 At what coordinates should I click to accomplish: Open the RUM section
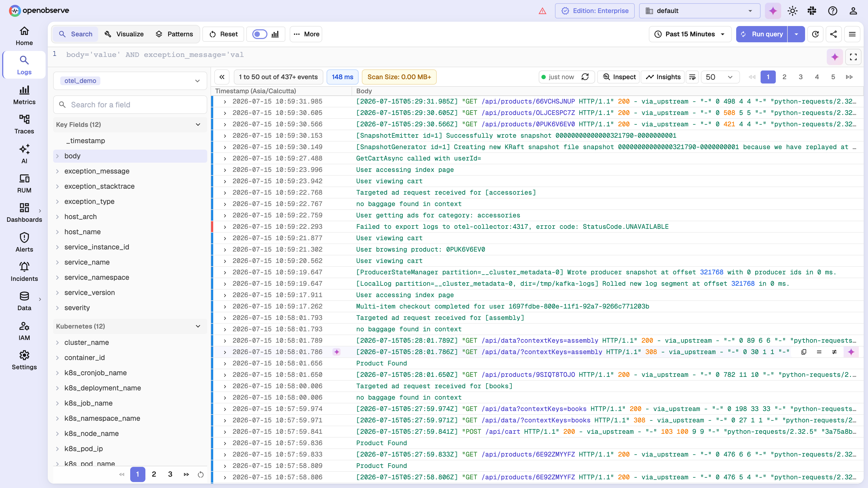point(24,184)
